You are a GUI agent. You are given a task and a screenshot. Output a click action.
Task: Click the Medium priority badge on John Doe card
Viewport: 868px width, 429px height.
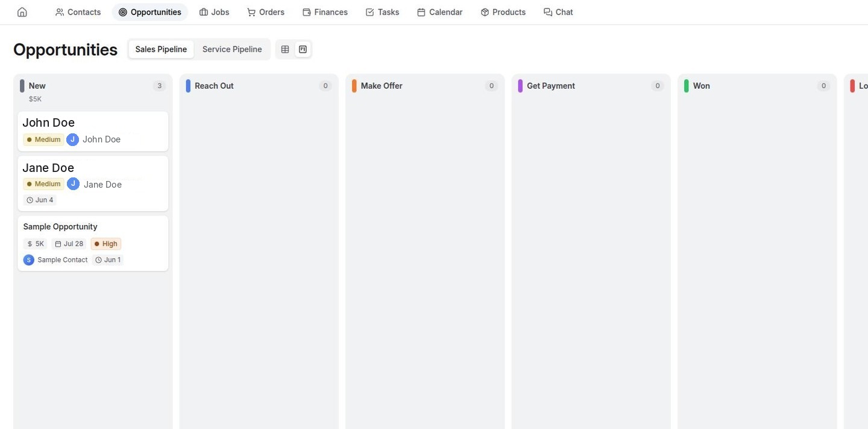coord(43,139)
